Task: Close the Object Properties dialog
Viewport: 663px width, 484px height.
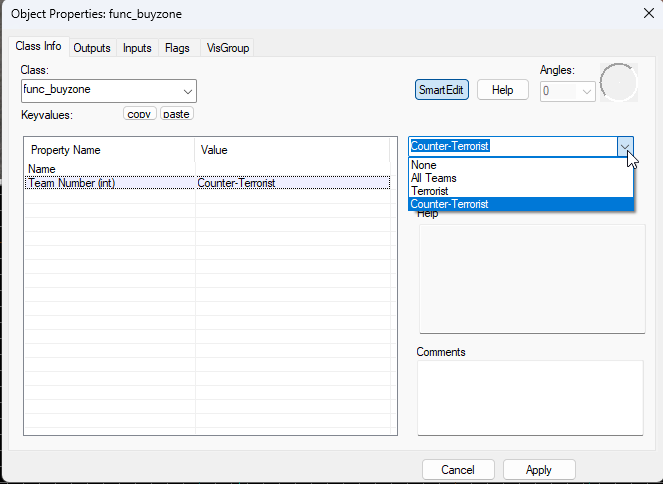Action: (x=649, y=14)
